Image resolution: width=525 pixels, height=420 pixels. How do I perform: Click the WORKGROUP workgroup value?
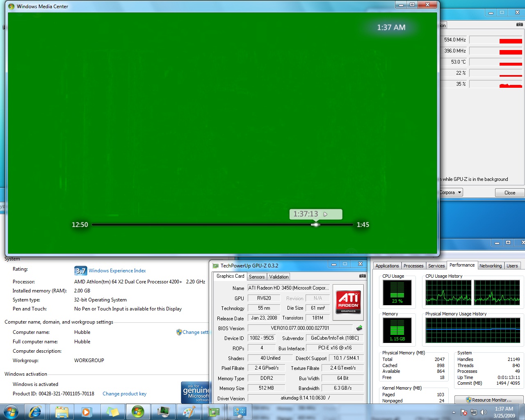coord(89,361)
